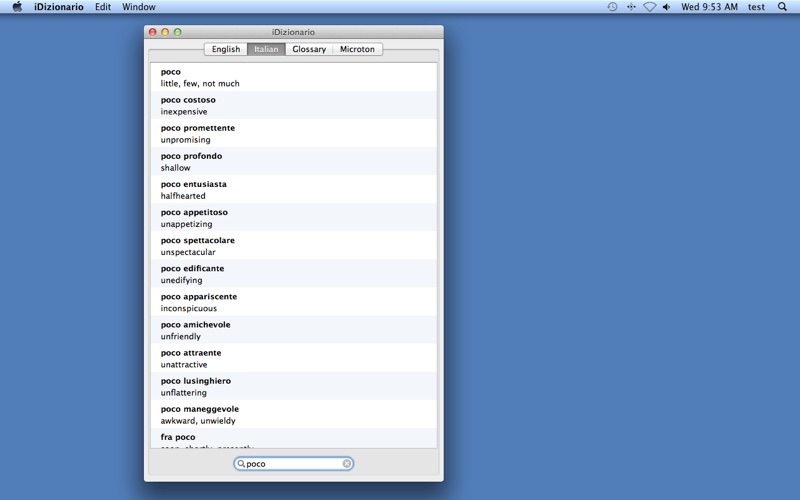
Task: Open the Window menu
Action: [139, 7]
